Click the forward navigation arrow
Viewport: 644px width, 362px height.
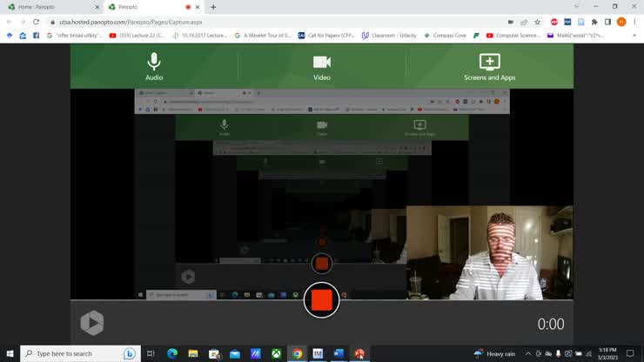click(23, 22)
